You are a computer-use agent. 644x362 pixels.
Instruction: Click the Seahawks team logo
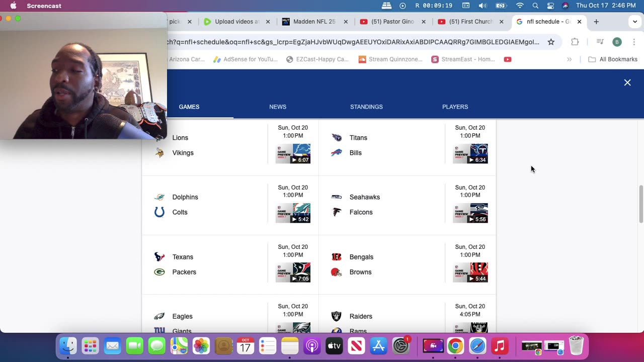tap(337, 197)
